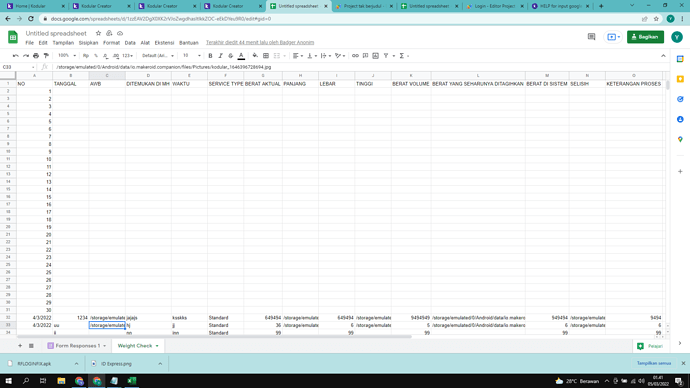This screenshot has height=388, width=690.
Task: Open the functions sigma menu
Action: pos(404,56)
